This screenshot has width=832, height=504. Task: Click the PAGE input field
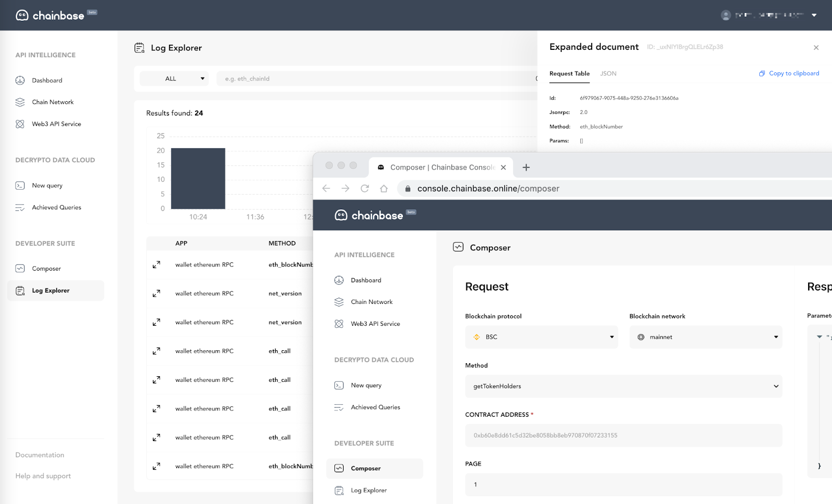pyautogui.click(x=623, y=485)
